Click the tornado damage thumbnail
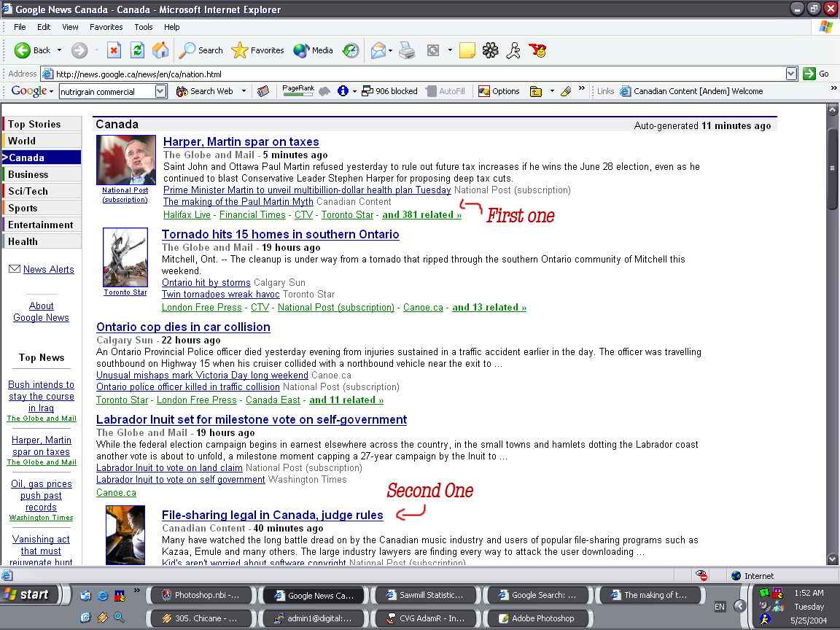The image size is (840, 630). [125, 257]
